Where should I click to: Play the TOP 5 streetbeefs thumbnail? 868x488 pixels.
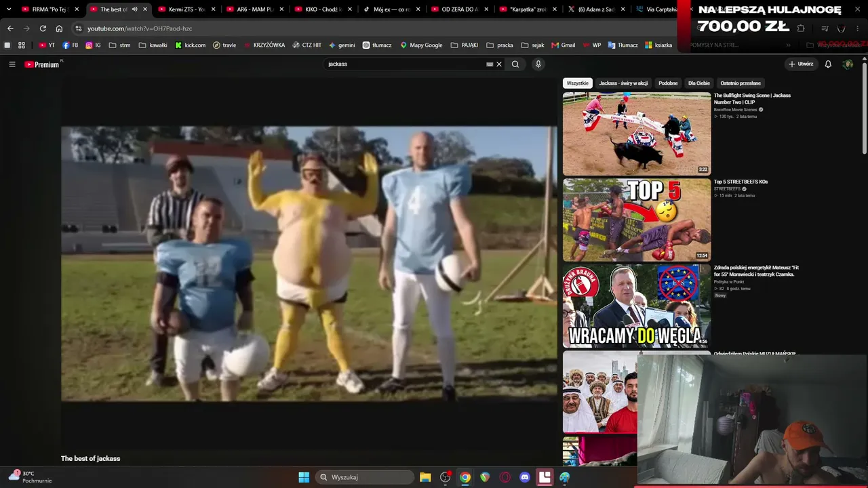(x=637, y=220)
